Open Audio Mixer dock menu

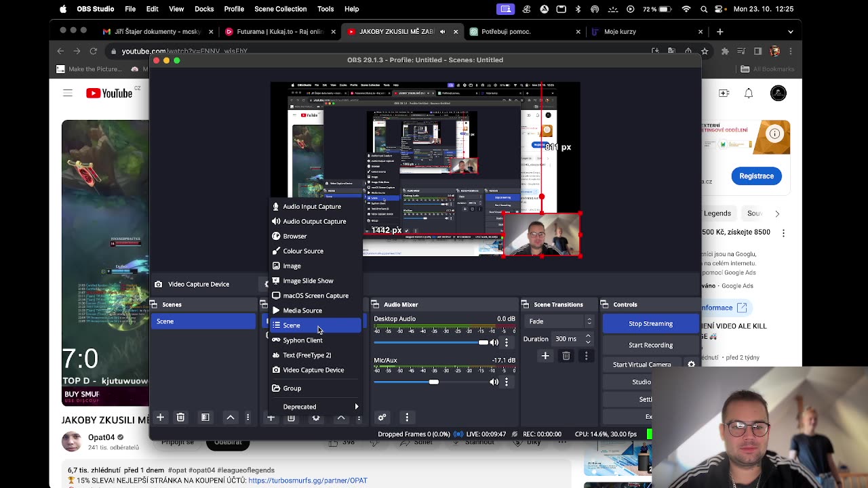pyautogui.click(x=407, y=418)
